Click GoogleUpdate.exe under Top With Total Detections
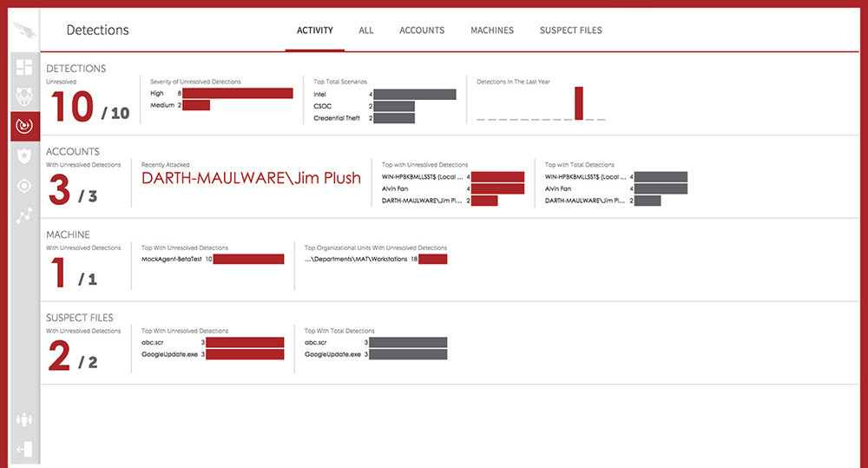Screen dimensions: 868x468 pos(332,354)
